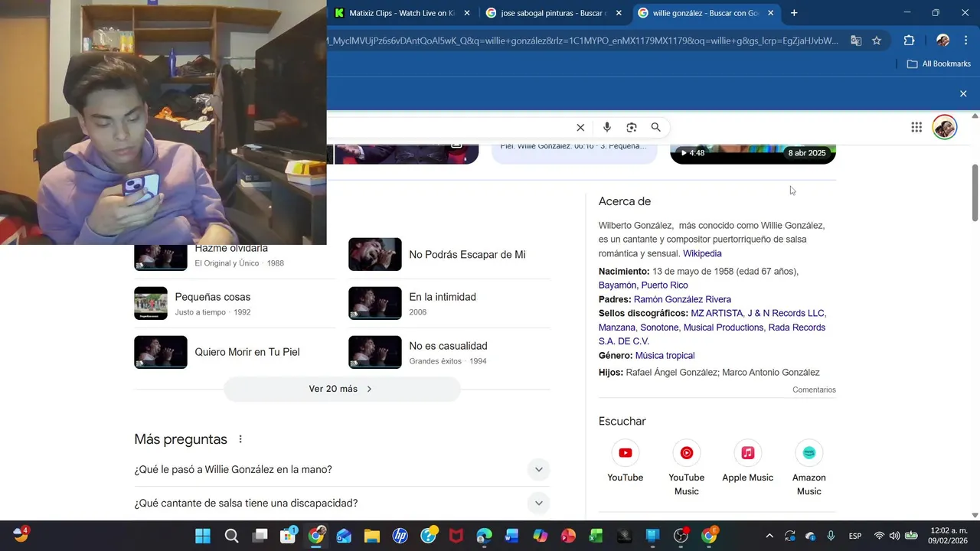The width and height of the screenshot is (980, 551).
Task: Close the Matixiz Clips tab
Action: (467, 13)
